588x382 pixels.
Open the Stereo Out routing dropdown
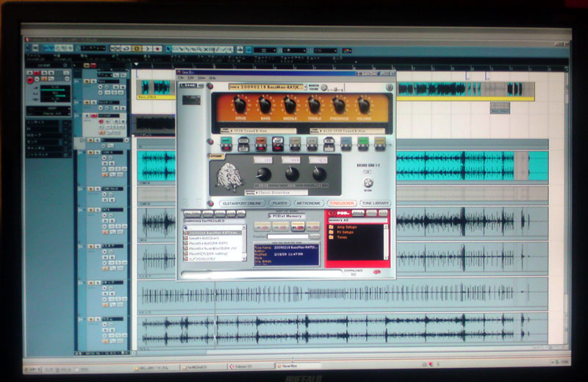(48, 113)
